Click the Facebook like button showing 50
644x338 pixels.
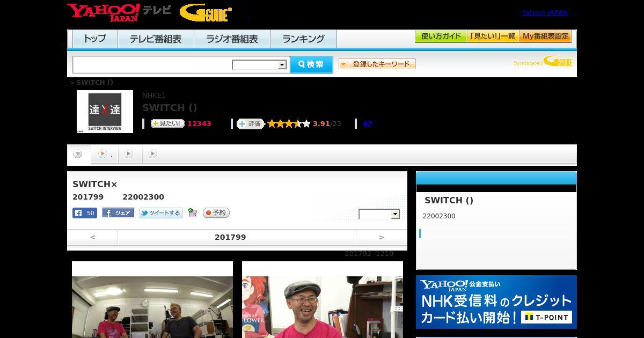pyautogui.click(x=85, y=213)
